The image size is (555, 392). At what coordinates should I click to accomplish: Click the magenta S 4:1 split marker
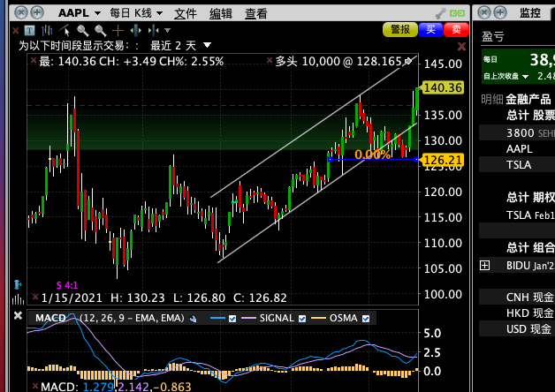(x=67, y=285)
